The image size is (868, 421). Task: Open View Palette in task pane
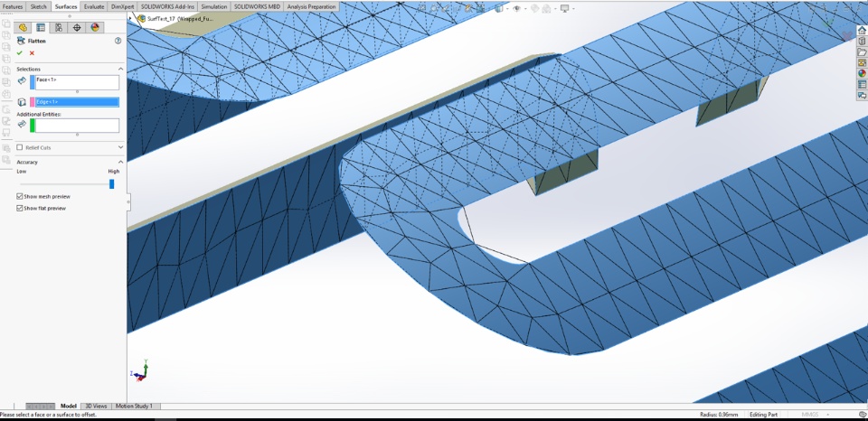click(x=862, y=62)
